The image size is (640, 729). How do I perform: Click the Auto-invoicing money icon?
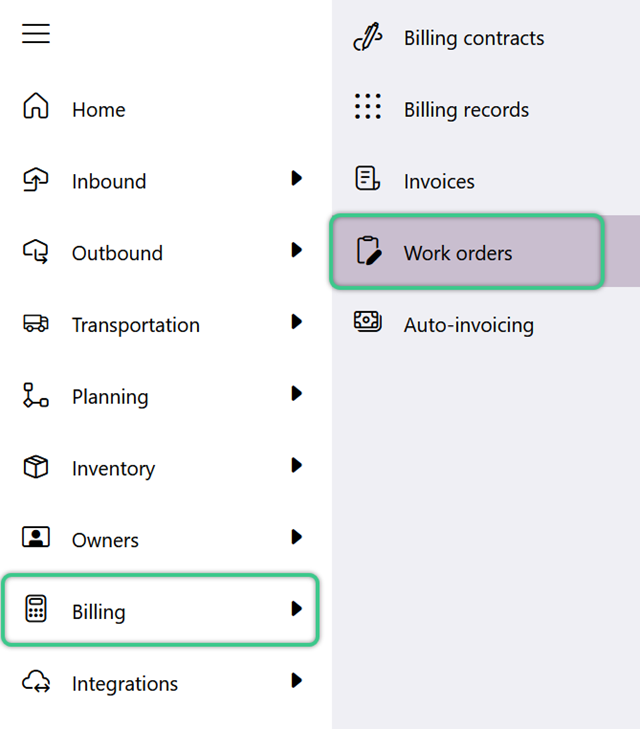coord(368,321)
